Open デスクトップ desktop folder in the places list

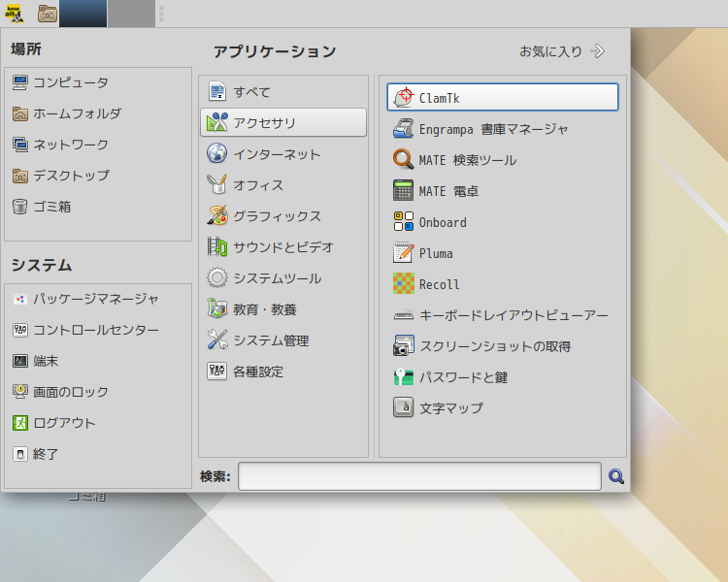tap(98, 176)
